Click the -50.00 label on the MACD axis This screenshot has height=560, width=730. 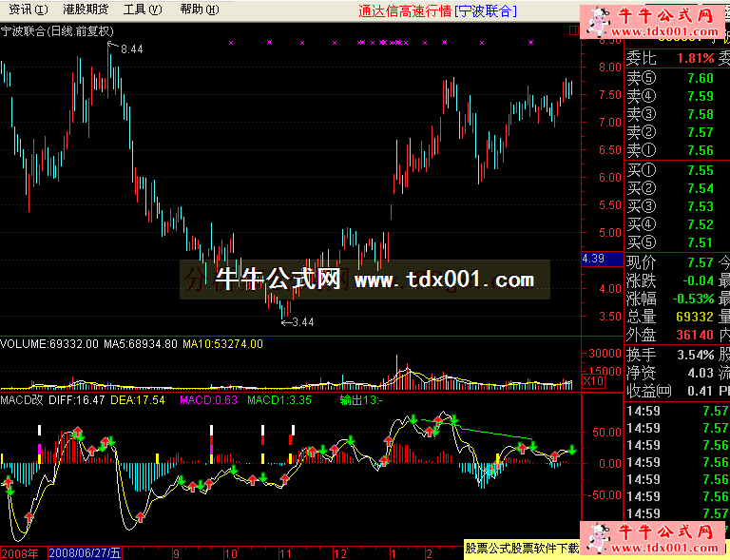coord(605,494)
